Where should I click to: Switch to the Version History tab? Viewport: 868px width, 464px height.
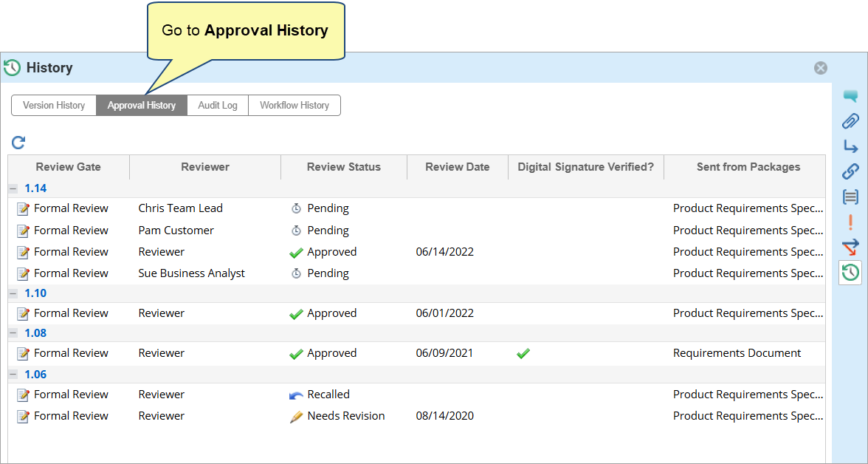pyautogui.click(x=54, y=106)
